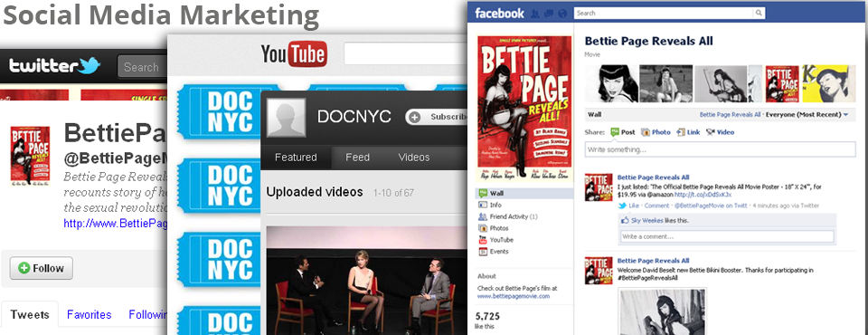Image resolution: width=868 pixels, height=335 pixels.
Task: Follow BettiePageMovie on Twitter
Action: (x=42, y=268)
